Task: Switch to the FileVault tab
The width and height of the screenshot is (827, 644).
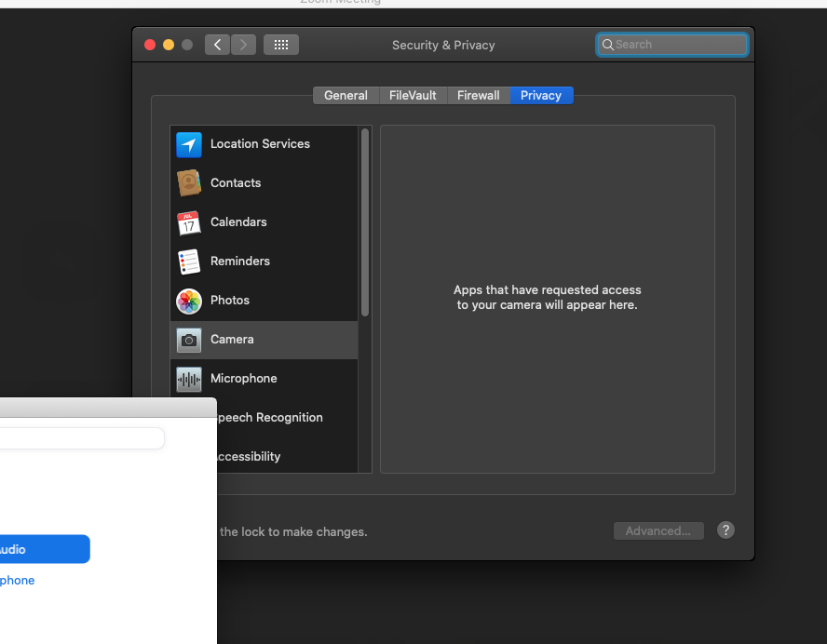Action: 413,95
